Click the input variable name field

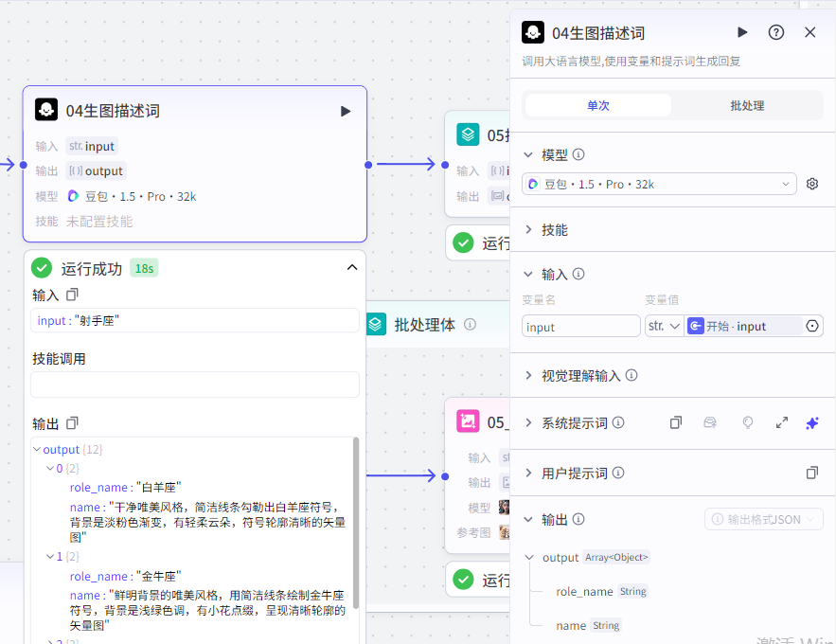[x=579, y=325]
